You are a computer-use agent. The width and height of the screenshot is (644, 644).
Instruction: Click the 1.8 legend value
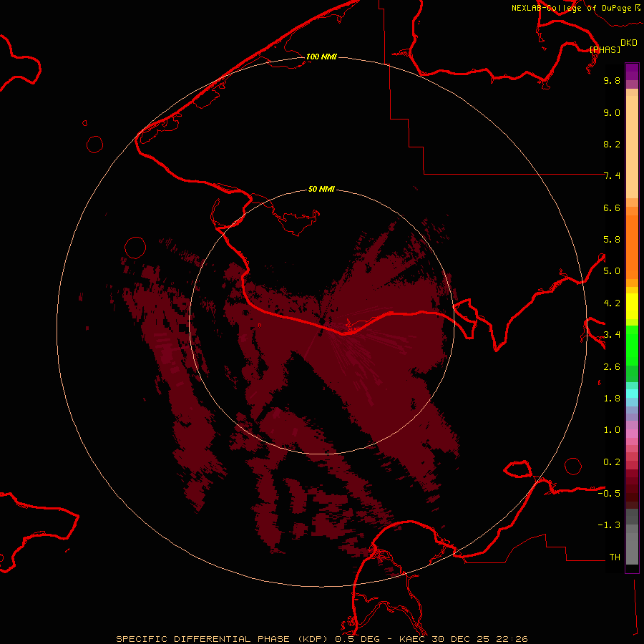click(x=612, y=399)
